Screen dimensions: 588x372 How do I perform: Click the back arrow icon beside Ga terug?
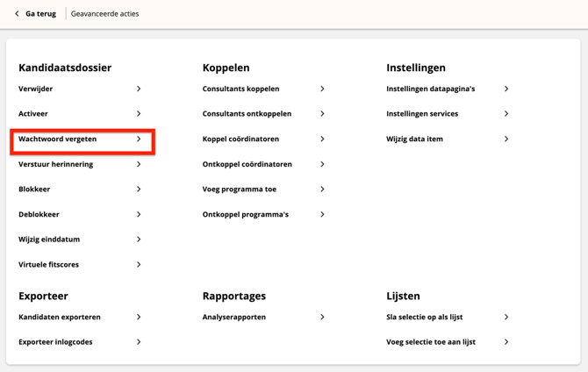[17, 14]
